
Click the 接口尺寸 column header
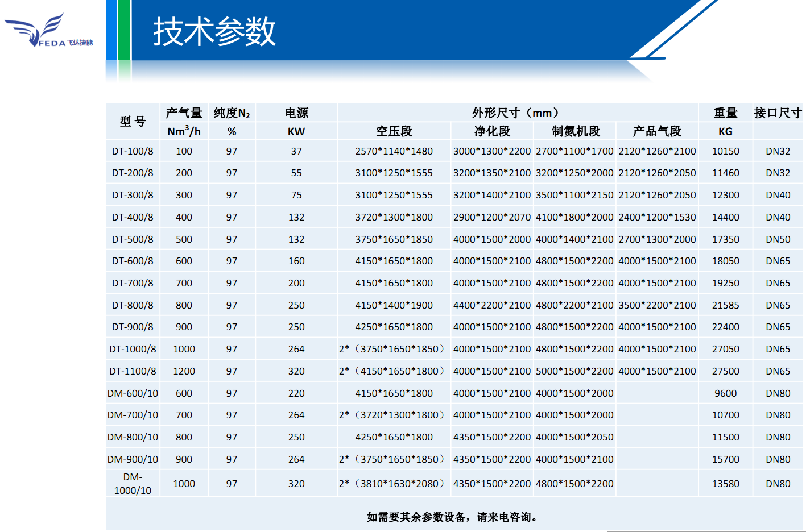coord(778,113)
